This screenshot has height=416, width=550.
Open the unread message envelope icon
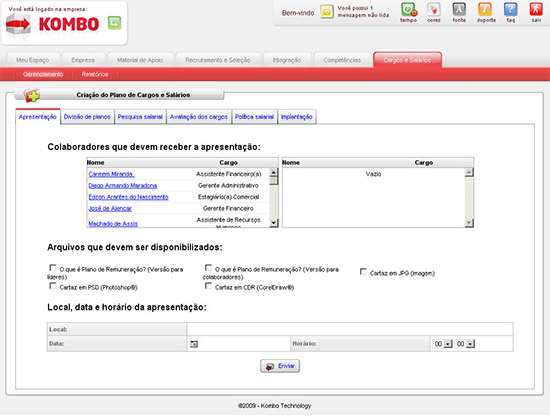click(327, 12)
